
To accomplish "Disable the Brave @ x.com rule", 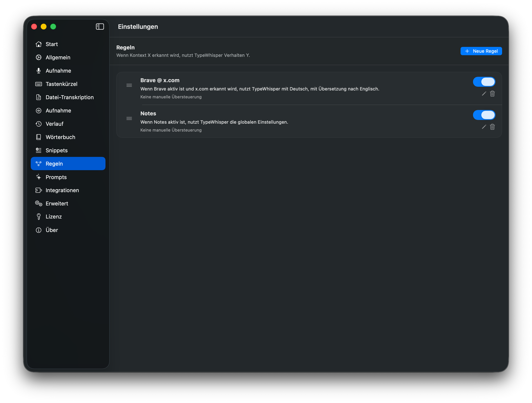I will (x=484, y=82).
